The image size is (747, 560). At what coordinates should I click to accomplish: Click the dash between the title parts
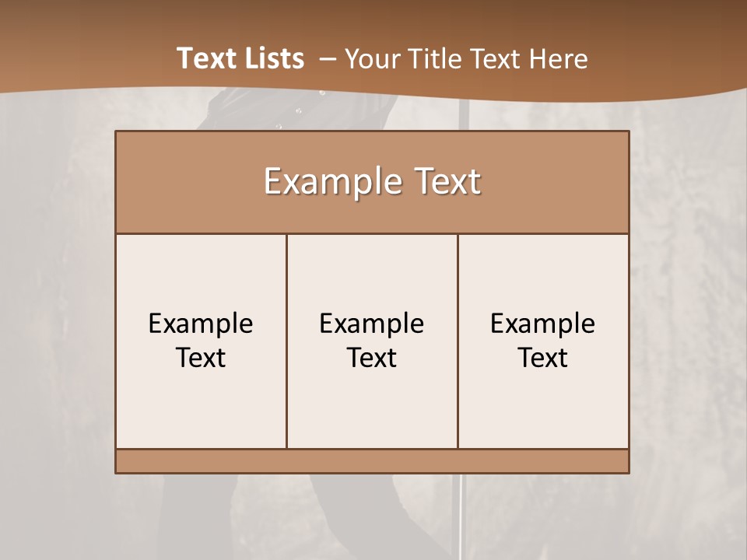[x=327, y=59]
